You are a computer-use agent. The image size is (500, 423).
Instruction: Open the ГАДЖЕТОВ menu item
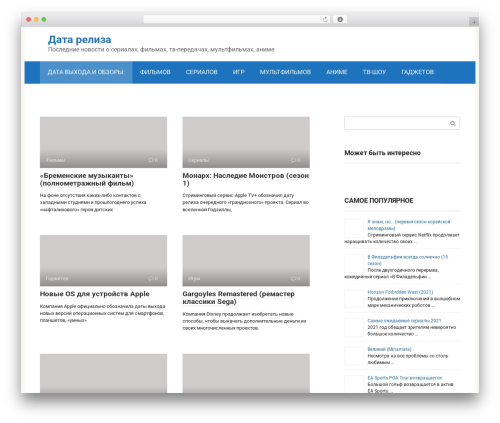(417, 72)
